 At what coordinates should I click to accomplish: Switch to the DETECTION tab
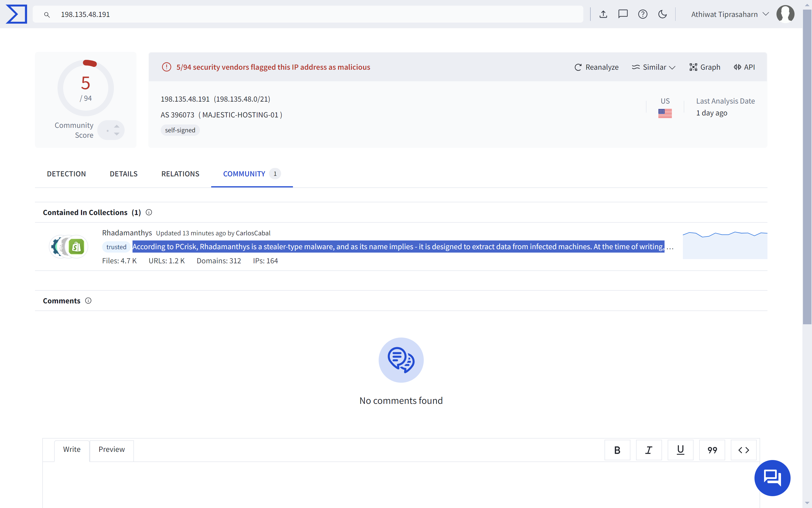pos(67,174)
